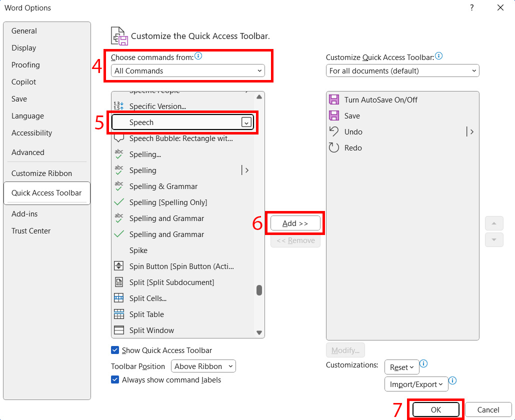Click the Undo arrow icon
Image resolution: width=515 pixels, height=420 pixels.
pos(333,131)
